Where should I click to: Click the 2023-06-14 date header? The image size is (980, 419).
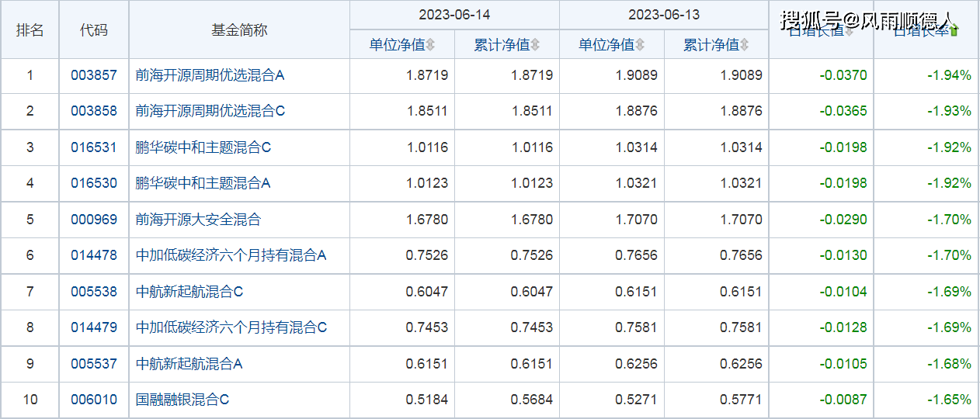click(454, 15)
